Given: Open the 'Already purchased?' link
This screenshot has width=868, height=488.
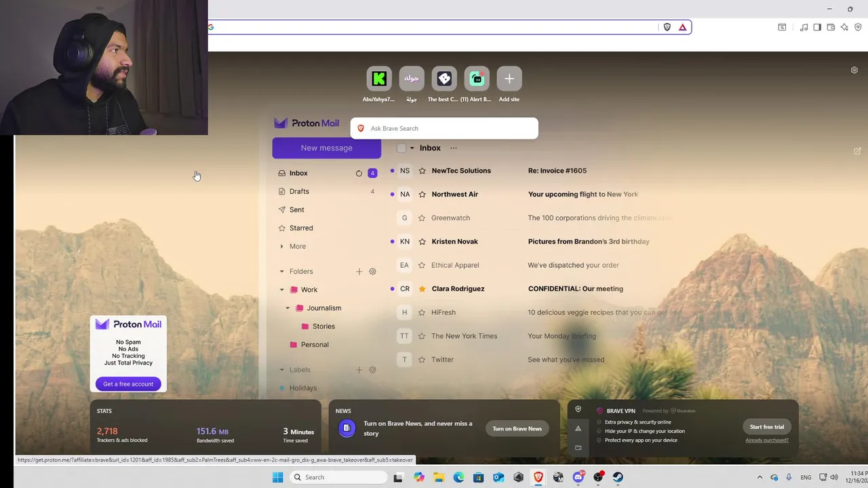Looking at the screenshot, I should 767,440.
